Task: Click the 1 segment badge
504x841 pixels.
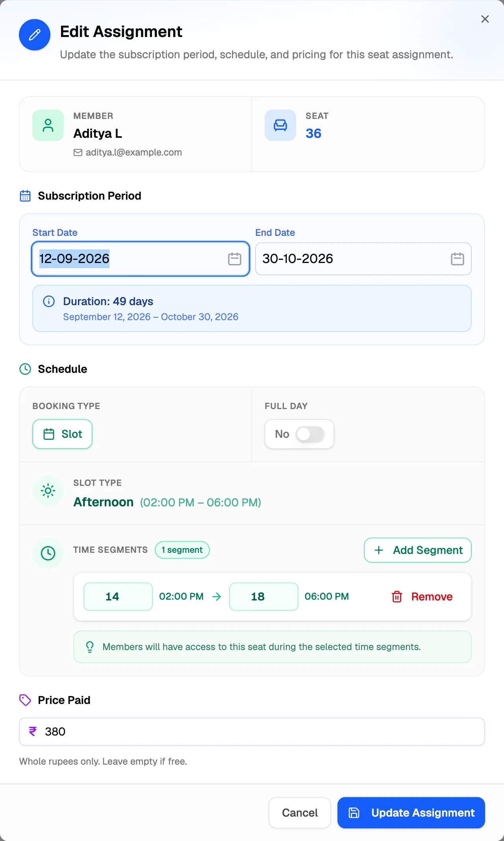Action: (182, 550)
